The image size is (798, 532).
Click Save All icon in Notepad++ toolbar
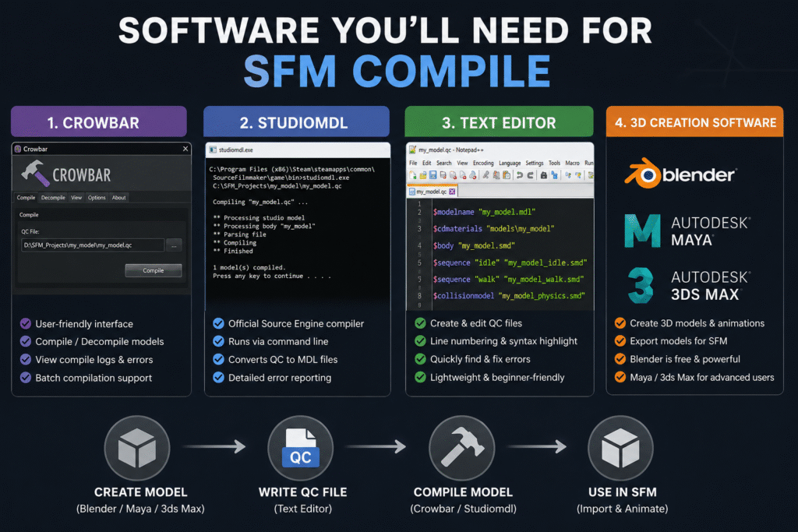tap(443, 175)
